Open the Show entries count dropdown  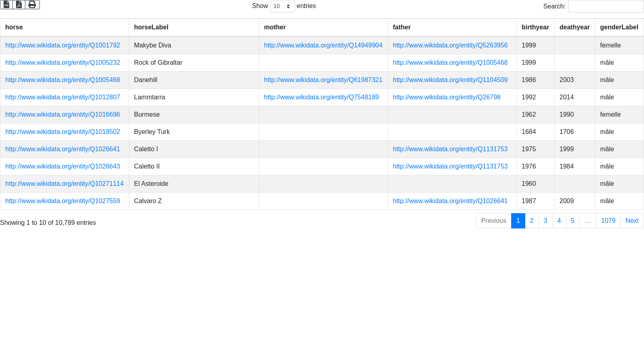[x=282, y=6]
